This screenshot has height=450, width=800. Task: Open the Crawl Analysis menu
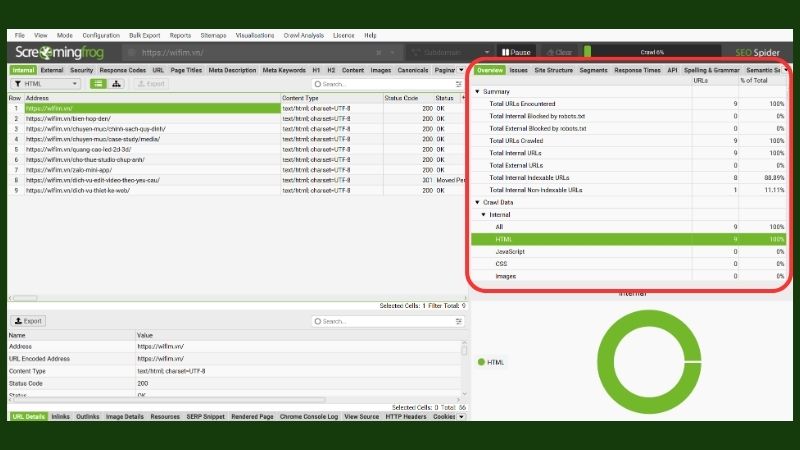tap(304, 35)
